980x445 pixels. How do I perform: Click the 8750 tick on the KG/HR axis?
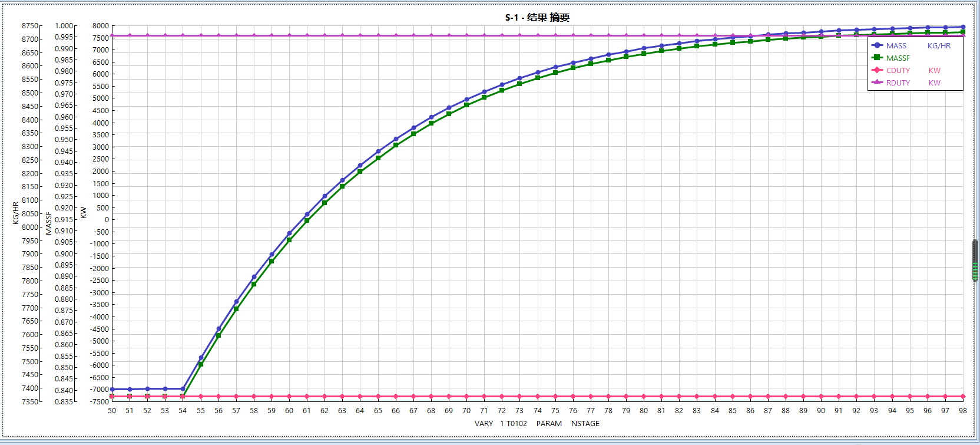[30, 26]
